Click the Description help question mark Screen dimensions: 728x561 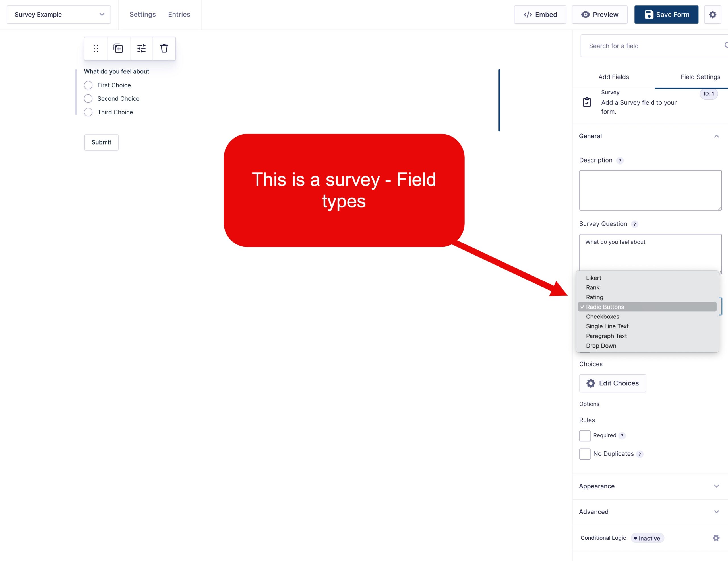(620, 161)
